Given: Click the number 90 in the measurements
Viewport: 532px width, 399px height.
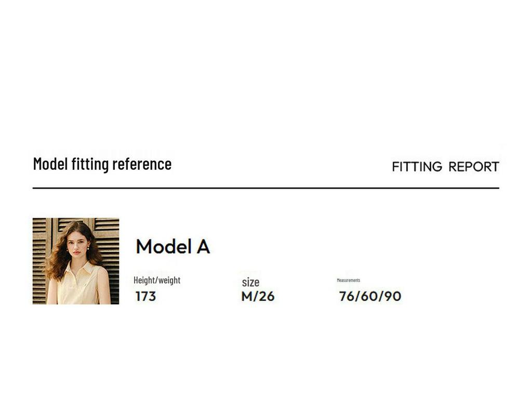Looking at the screenshot, I should [x=393, y=297].
